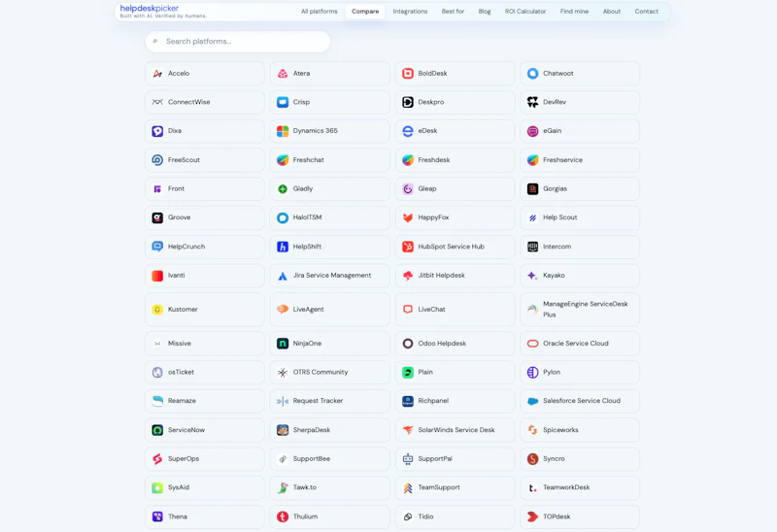Click the Intercom logo icon
This screenshot has width=777, height=532.
(532, 247)
